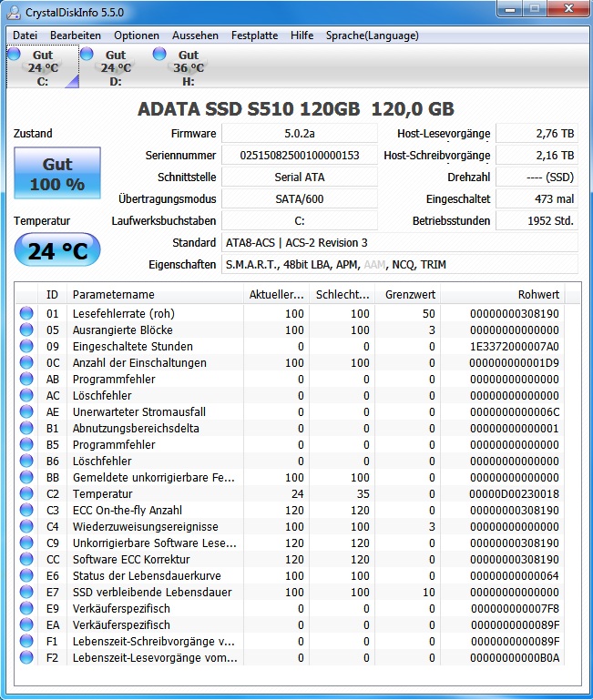Screen dimensions: 593x700
Task: Click the Firmware field 5.0.2a
Action: pos(300,133)
